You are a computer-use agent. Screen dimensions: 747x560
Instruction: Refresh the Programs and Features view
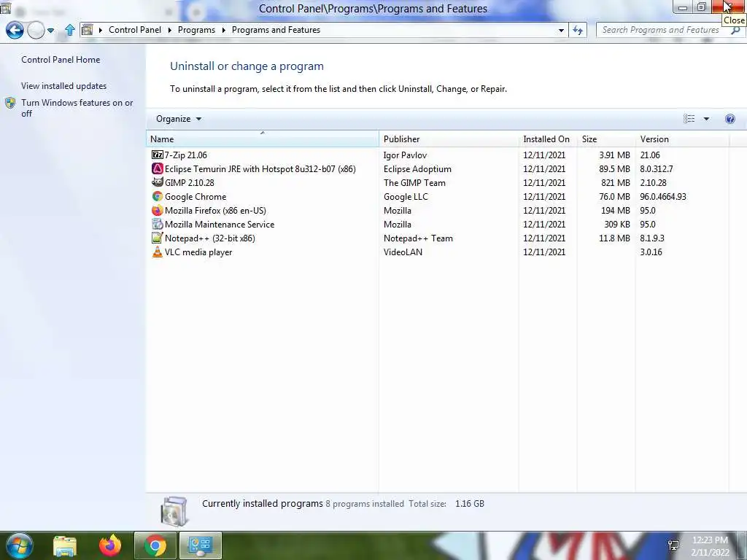click(578, 30)
